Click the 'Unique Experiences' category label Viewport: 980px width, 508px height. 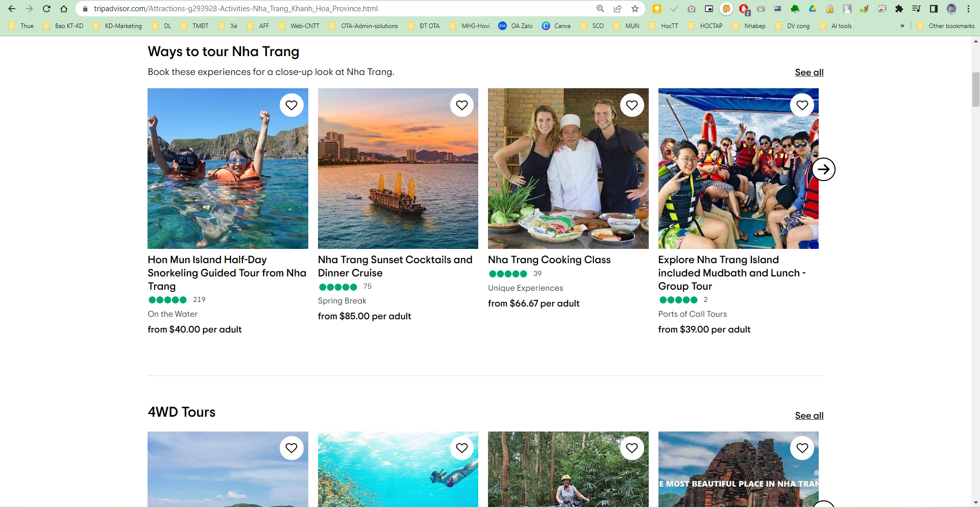tap(525, 288)
